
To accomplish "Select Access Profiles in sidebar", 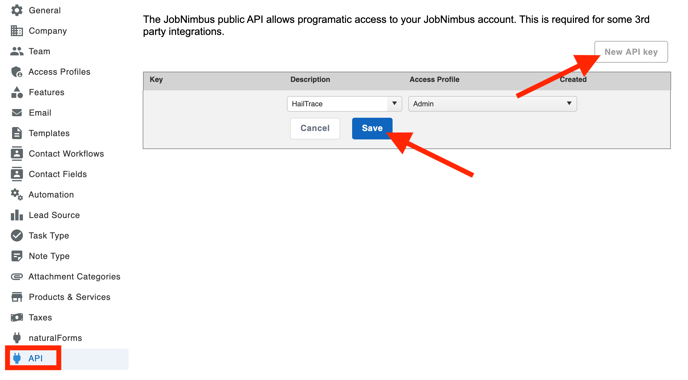I will 59,72.
